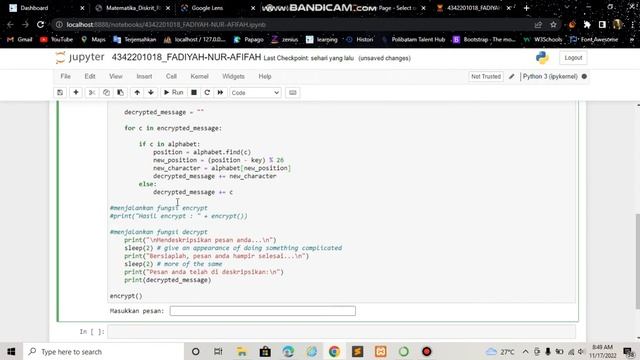Open the Edit menu

pos(90,76)
